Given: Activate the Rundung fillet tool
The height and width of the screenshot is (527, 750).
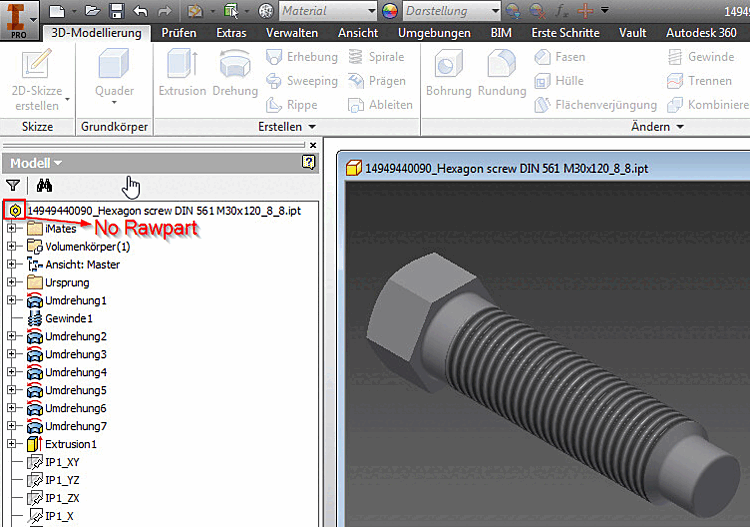Looking at the screenshot, I should [x=502, y=73].
